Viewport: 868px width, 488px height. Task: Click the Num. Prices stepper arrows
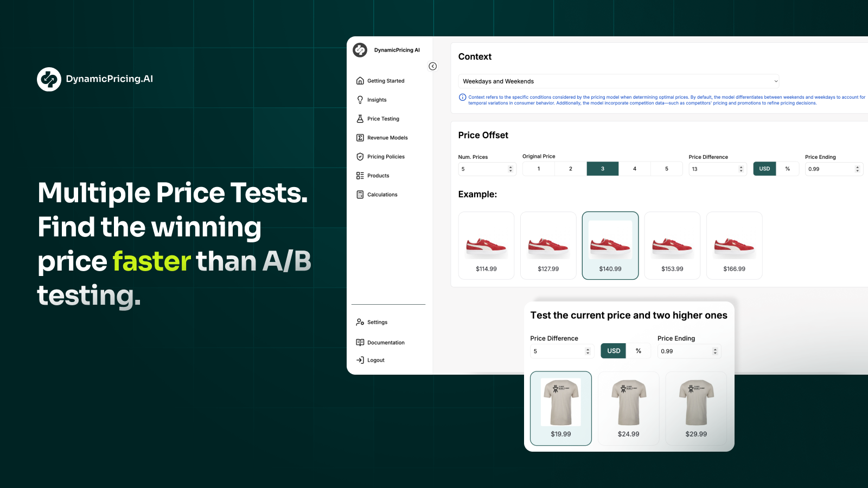click(510, 169)
